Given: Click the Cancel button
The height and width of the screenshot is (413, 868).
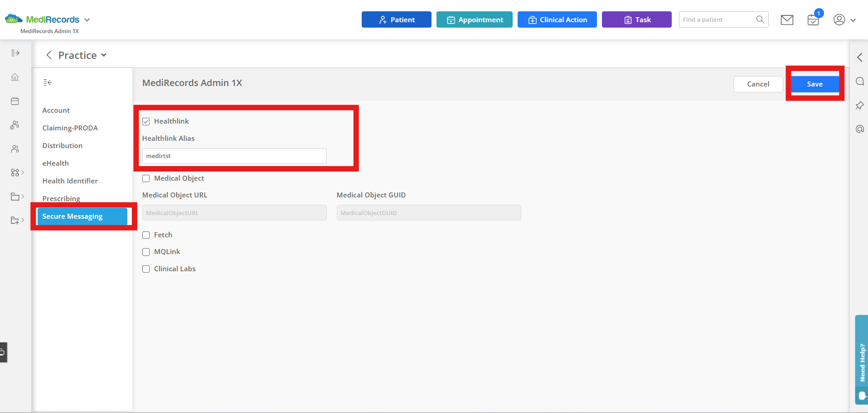Looking at the screenshot, I should pos(758,84).
